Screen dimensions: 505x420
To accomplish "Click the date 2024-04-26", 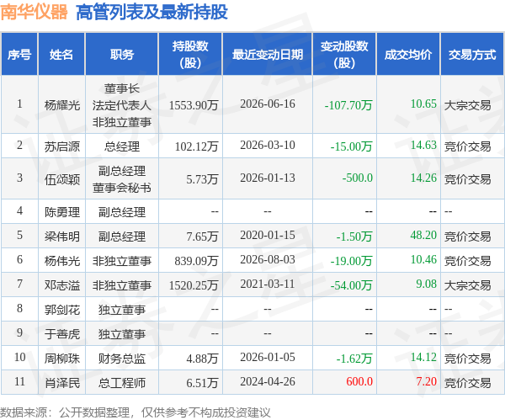I will pos(268,381).
